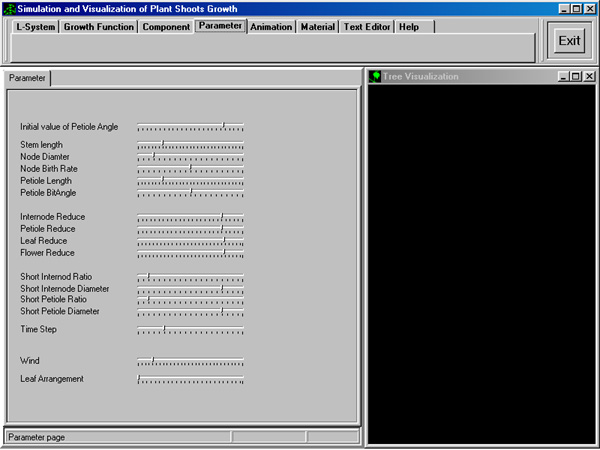Adjust the Initial value of Petiole Angle slider

190,127
